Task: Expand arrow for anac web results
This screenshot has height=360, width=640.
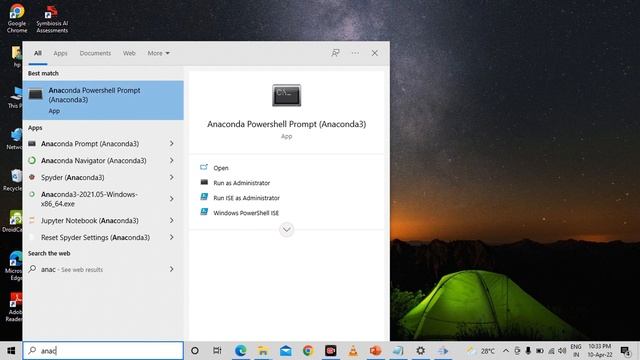Action: pos(171,269)
